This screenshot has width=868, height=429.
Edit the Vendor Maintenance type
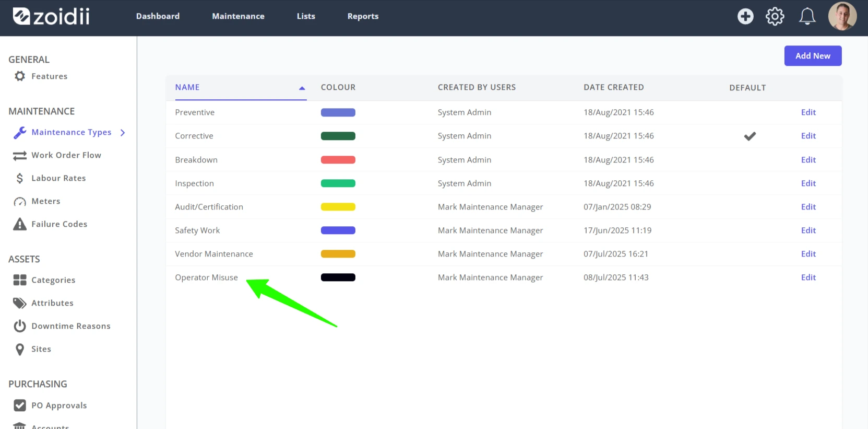808,254
